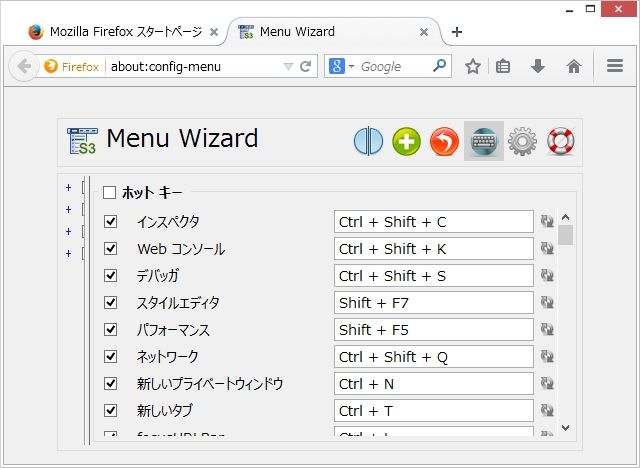Reset hotkey for インスペクタ row
The height and width of the screenshot is (468, 640).
point(547,221)
